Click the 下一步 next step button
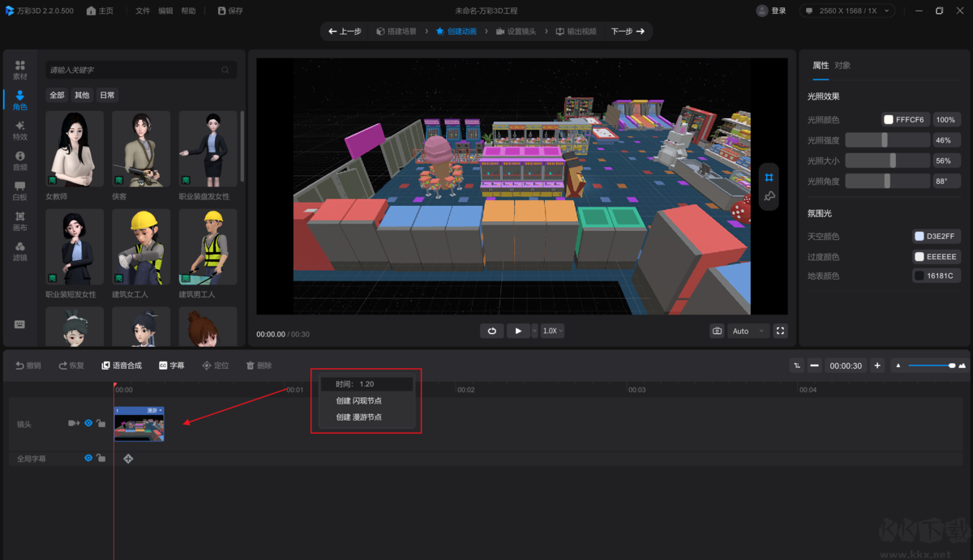 pyautogui.click(x=628, y=32)
